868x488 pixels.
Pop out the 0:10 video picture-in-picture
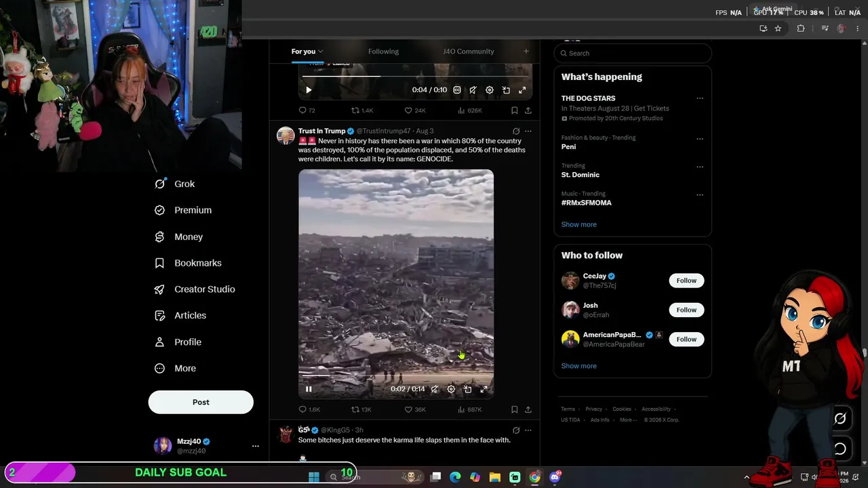[x=506, y=89]
